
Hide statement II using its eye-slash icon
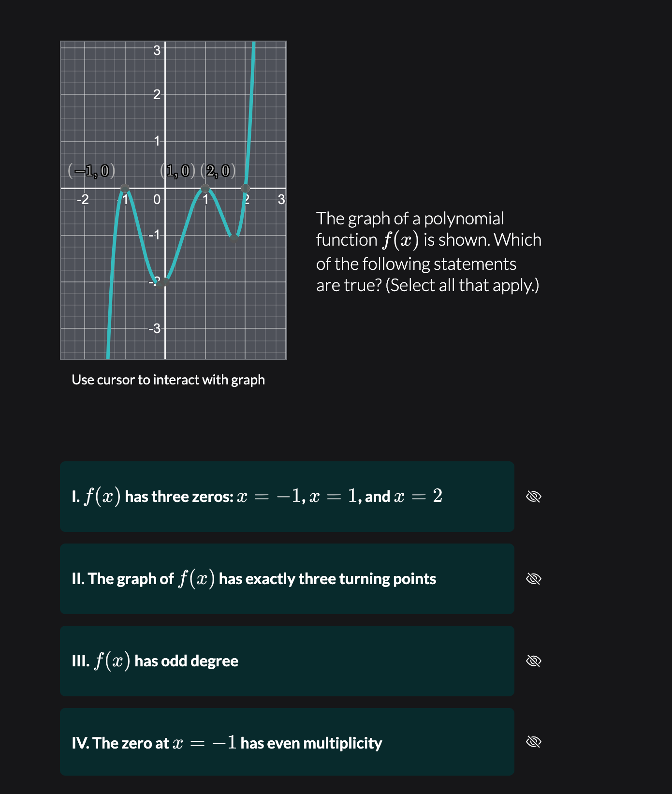(x=535, y=579)
